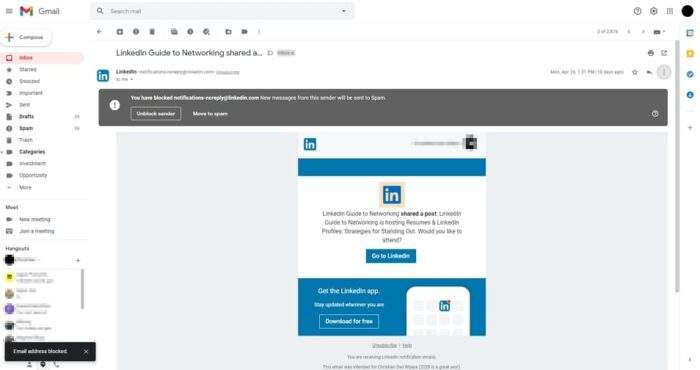Open email in new window

pyautogui.click(x=664, y=53)
